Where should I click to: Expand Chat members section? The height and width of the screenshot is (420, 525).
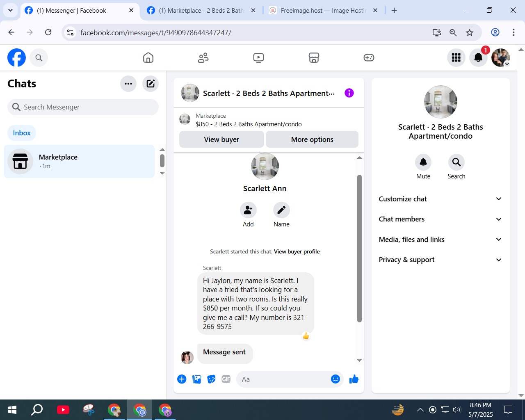click(x=441, y=219)
